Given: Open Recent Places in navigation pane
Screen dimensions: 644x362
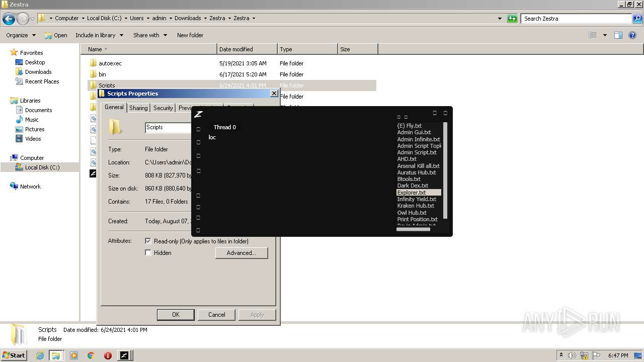Looking at the screenshot, I should tap(42, 81).
